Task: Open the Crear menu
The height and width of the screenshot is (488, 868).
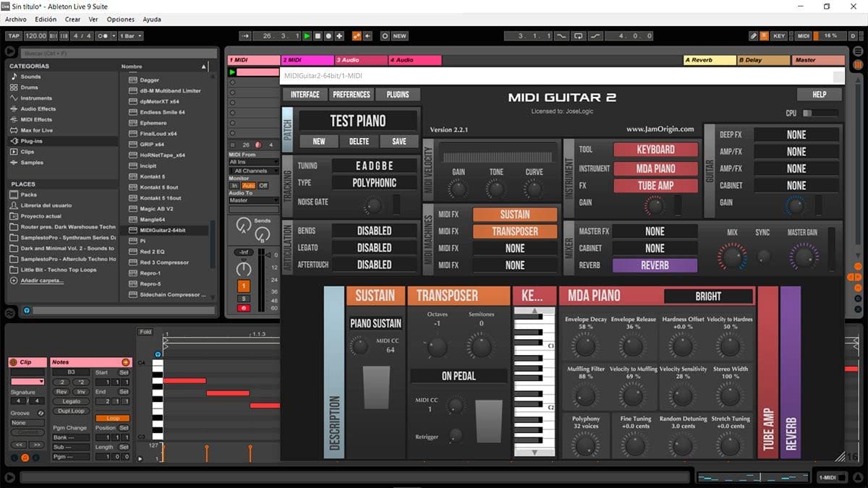Action: click(72, 20)
